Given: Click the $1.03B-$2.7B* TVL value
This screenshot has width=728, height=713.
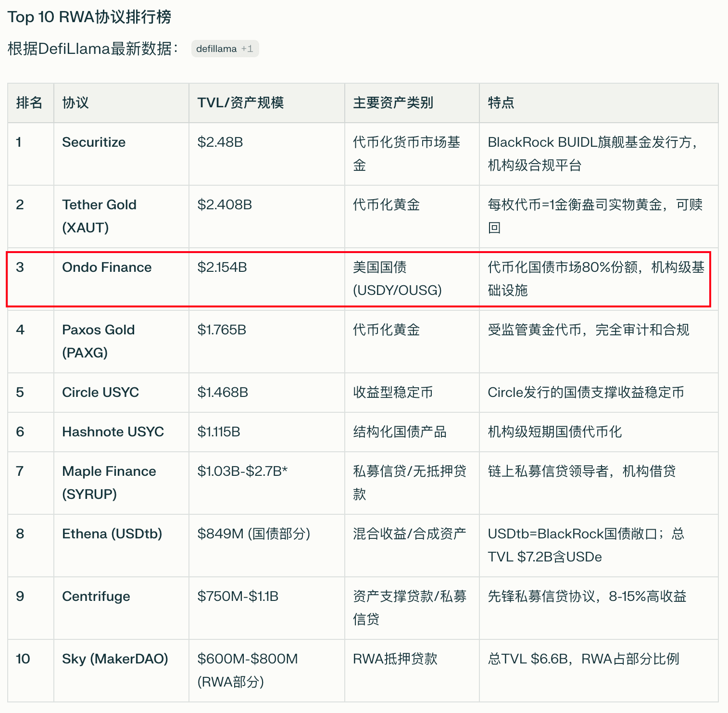Looking at the screenshot, I should point(242,471).
